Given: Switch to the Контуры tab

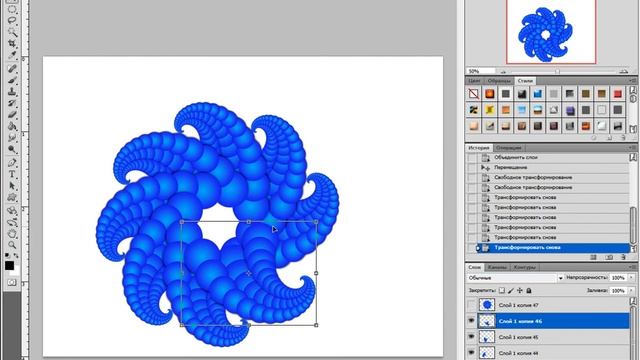Looking at the screenshot, I should (x=524, y=267).
